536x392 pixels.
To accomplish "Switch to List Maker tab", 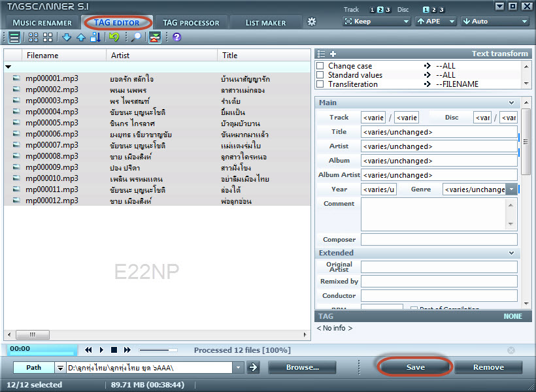I will point(265,23).
